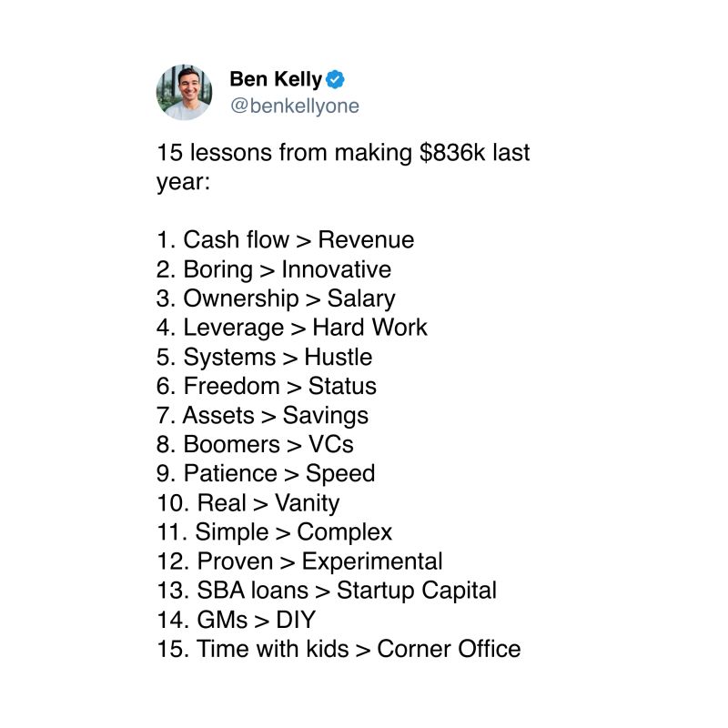Click the "Freedom > Status" line

[x=266, y=386]
